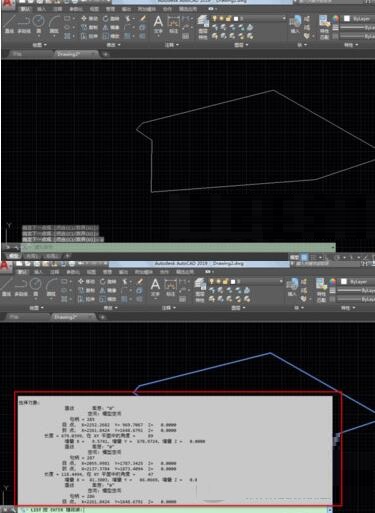Select the Circle tool in lower AutoCAD window
Viewport: 375px width, 513px height.
pos(36,287)
